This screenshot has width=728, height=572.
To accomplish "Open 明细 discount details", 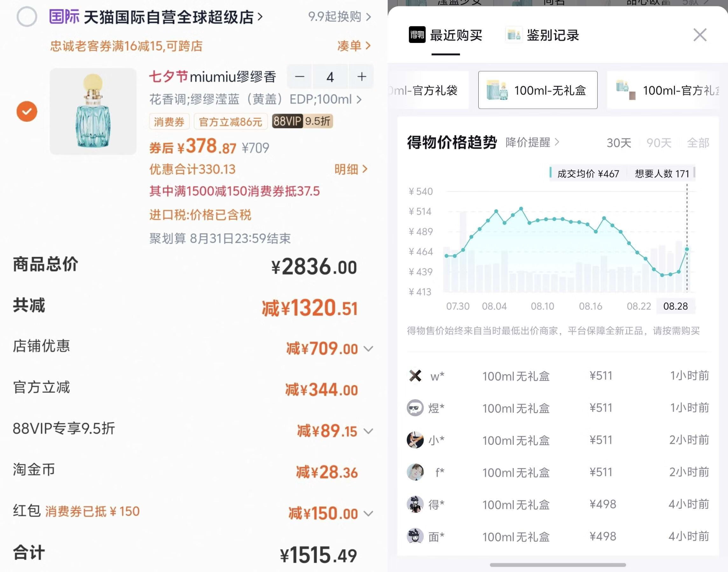I will point(351,169).
